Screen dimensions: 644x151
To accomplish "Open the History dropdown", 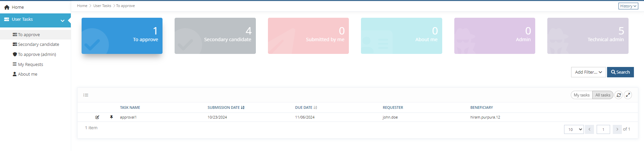I will pos(628,6).
